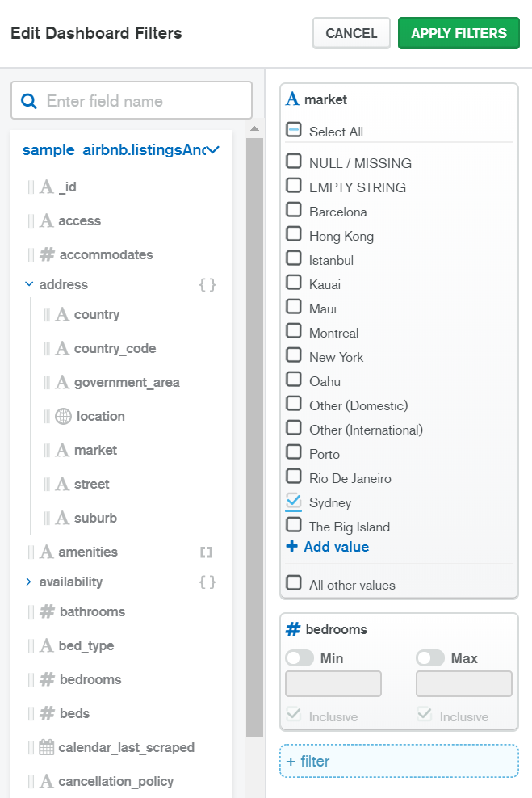Open the sample_airbnb data source dropdown
532x798 pixels.
pyautogui.click(x=213, y=149)
